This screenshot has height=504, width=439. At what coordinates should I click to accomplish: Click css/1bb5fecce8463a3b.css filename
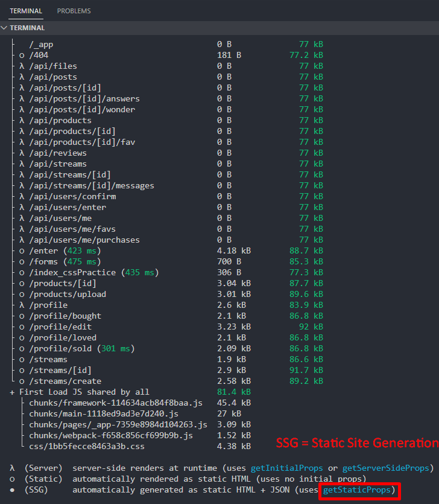[87, 447]
